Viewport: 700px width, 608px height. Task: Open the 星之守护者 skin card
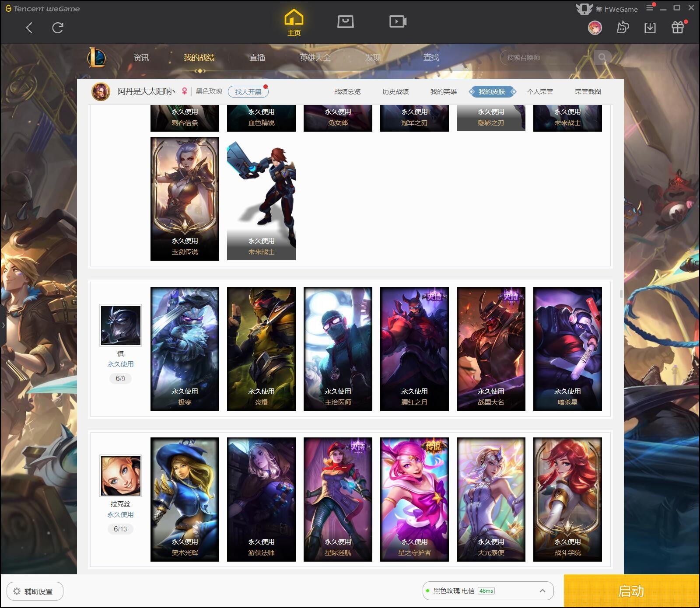[414, 500]
